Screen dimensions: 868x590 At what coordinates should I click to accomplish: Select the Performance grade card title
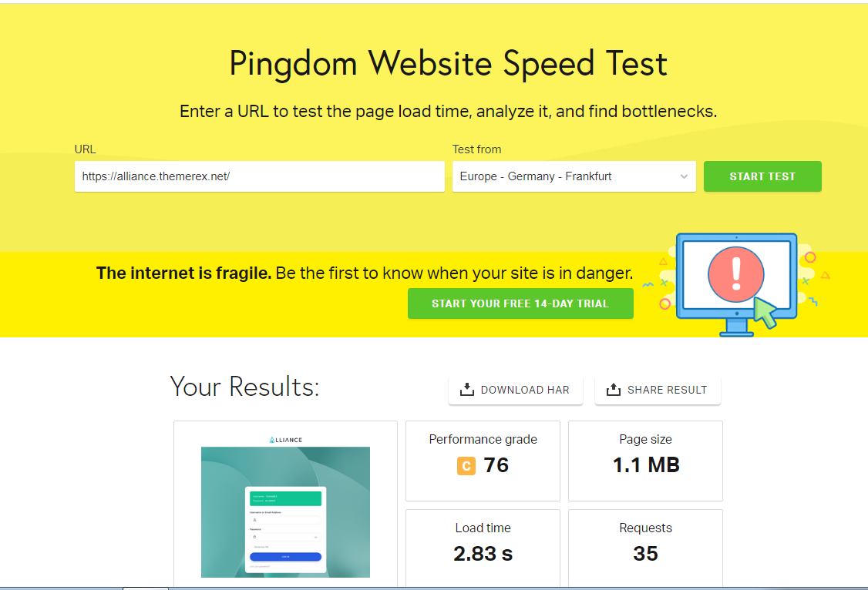click(483, 439)
